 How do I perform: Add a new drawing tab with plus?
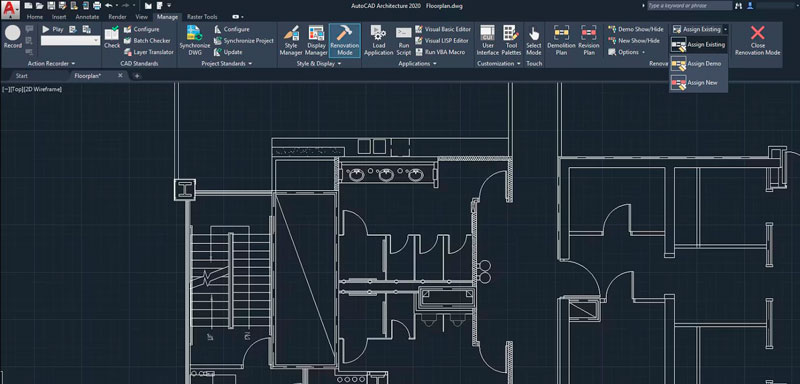click(x=137, y=76)
